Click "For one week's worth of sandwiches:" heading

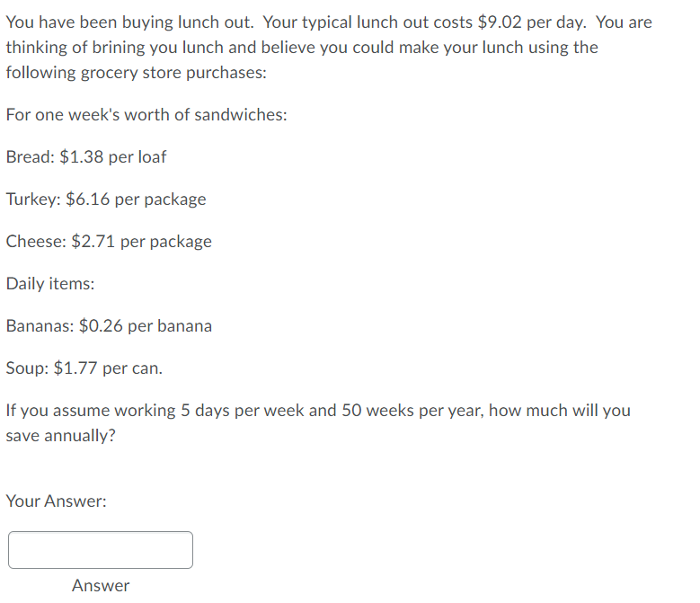[146, 115]
